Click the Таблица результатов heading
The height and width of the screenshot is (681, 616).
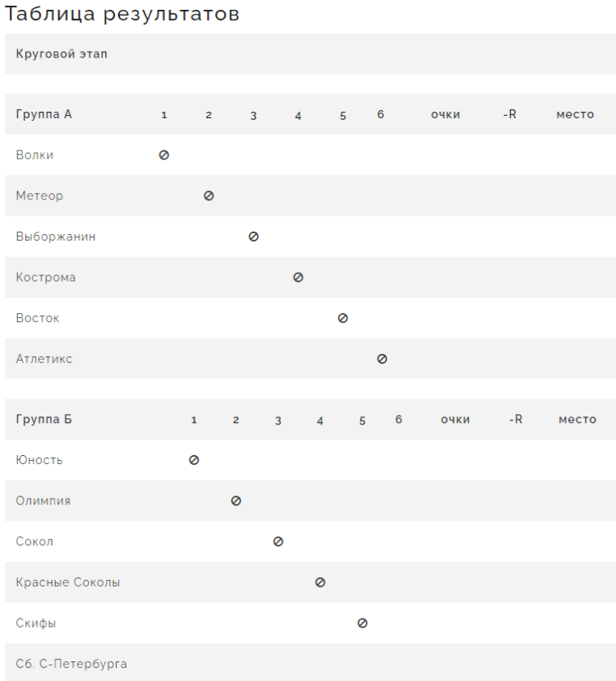point(122,14)
